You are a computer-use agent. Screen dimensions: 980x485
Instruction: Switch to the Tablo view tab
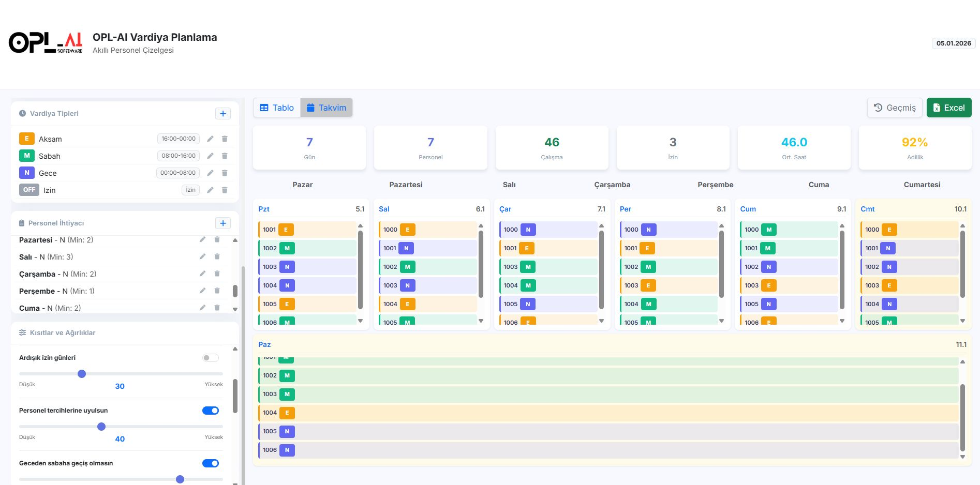pos(277,108)
